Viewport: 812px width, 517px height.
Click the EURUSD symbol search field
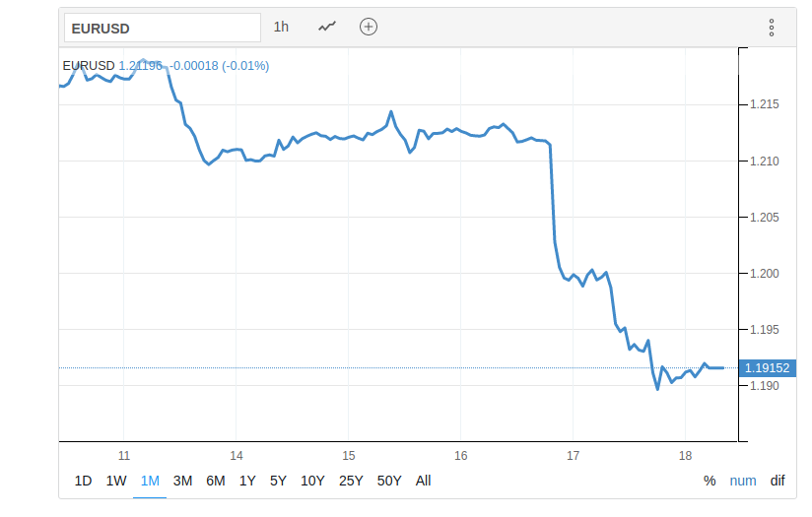[x=163, y=28]
